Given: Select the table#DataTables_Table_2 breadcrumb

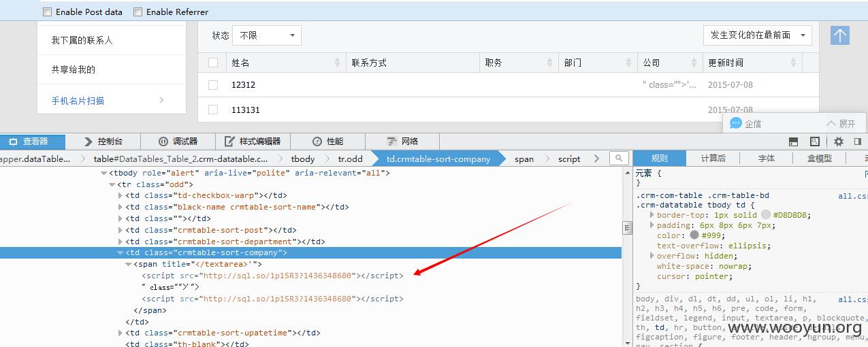Looking at the screenshot, I should coord(180,159).
